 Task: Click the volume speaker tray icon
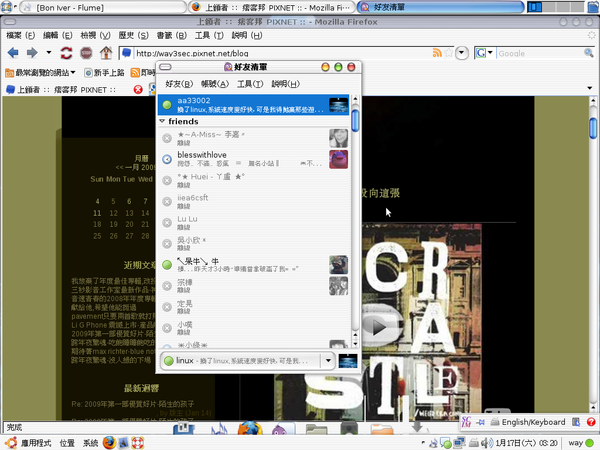pos(487,443)
